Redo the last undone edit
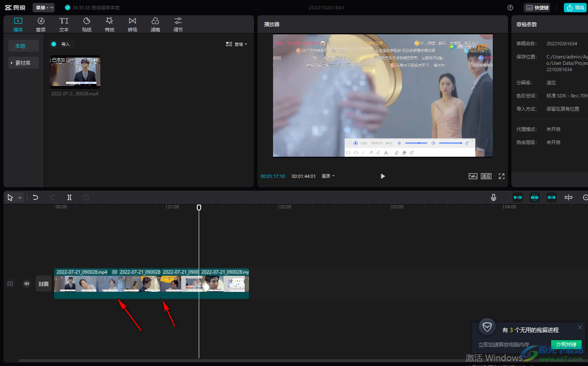The image size is (588, 366). pyautogui.click(x=52, y=197)
